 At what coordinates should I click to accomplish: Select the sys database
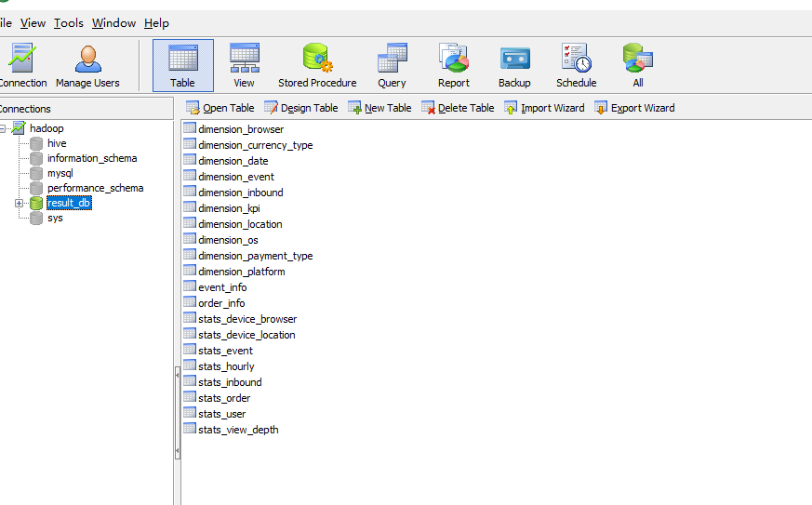55,218
